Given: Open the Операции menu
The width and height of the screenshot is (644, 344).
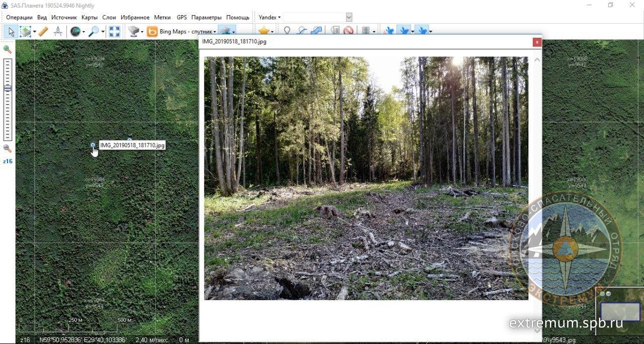Looking at the screenshot, I should (x=19, y=17).
